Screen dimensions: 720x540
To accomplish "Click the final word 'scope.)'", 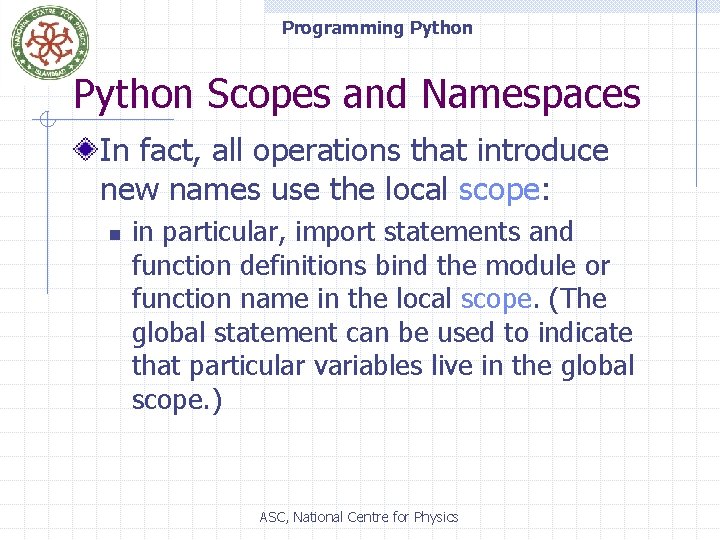I will (177, 400).
